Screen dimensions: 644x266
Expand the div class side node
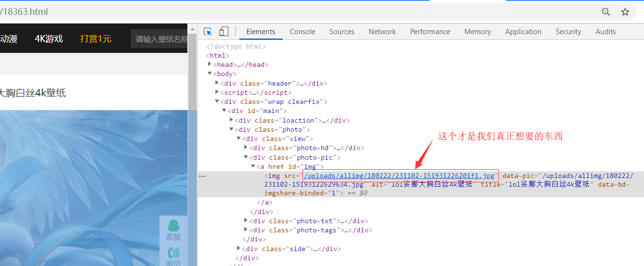(238, 249)
